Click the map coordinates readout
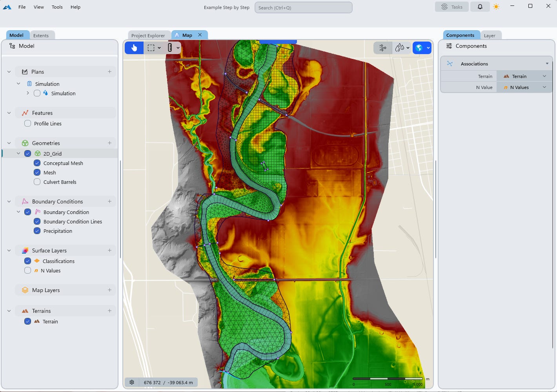Viewport: 557px width, 392px height. [168, 383]
